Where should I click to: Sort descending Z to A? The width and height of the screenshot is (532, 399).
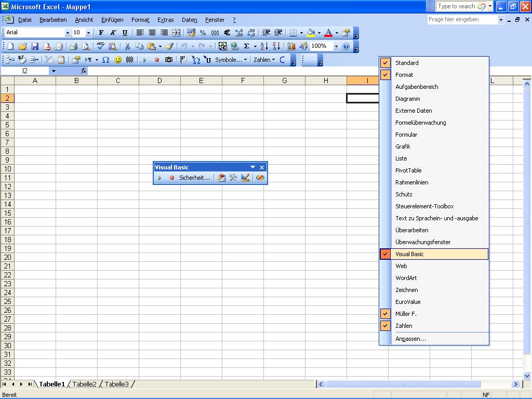click(276, 46)
